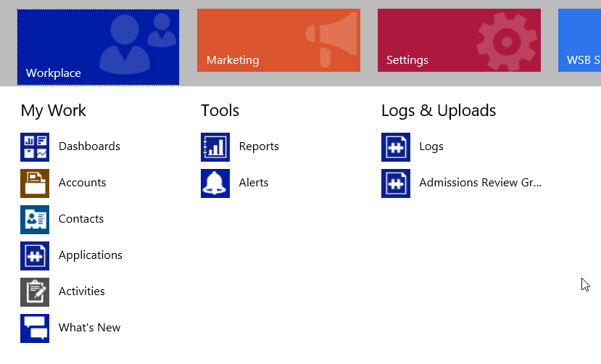This screenshot has width=601, height=364.
Task: Switch to the Marketing tile
Action: click(x=278, y=41)
